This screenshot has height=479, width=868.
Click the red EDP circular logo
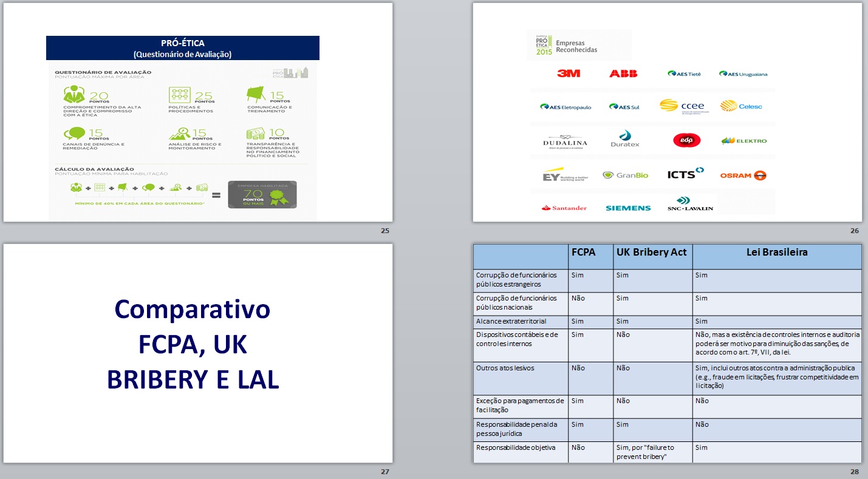click(x=686, y=140)
